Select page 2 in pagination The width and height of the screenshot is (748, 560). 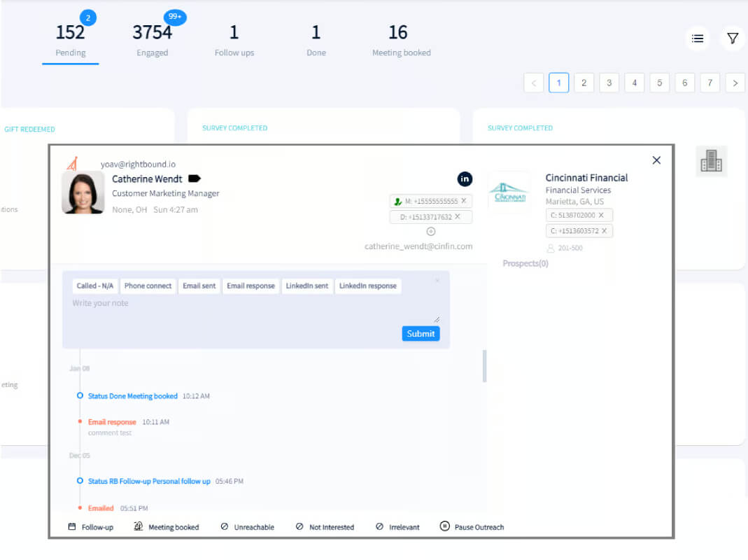(x=584, y=83)
